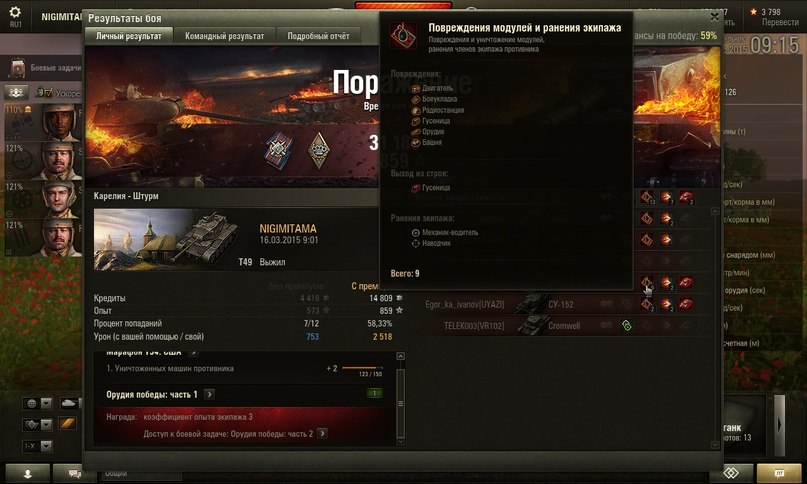
Task: Toggle the tank type filter button
Action: point(69,403)
